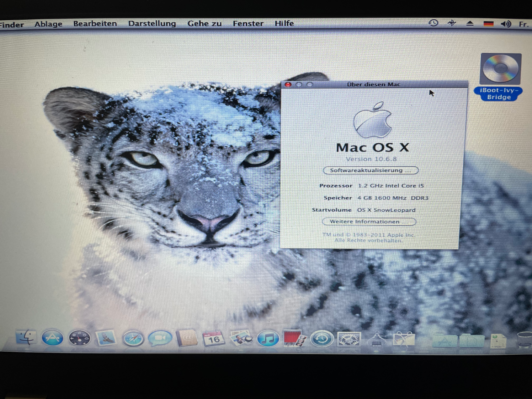Click the Apple Inc. copyright notice

pos(369,238)
